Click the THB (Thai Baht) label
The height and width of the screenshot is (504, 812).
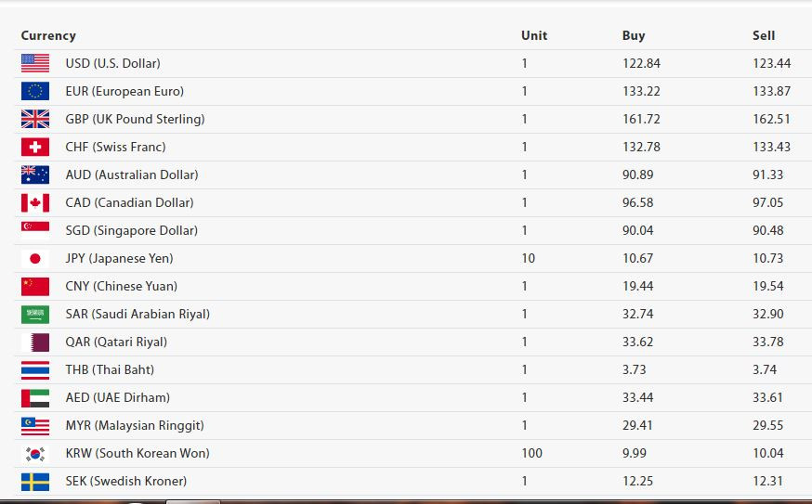click(110, 370)
